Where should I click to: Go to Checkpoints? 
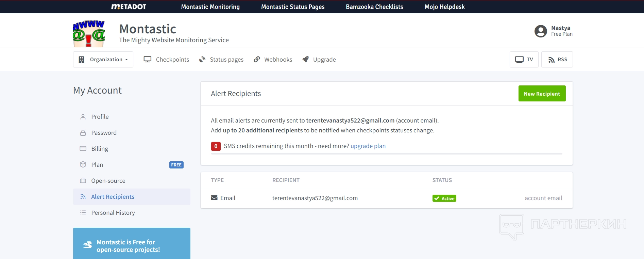pyautogui.click(x=166, y=60)
